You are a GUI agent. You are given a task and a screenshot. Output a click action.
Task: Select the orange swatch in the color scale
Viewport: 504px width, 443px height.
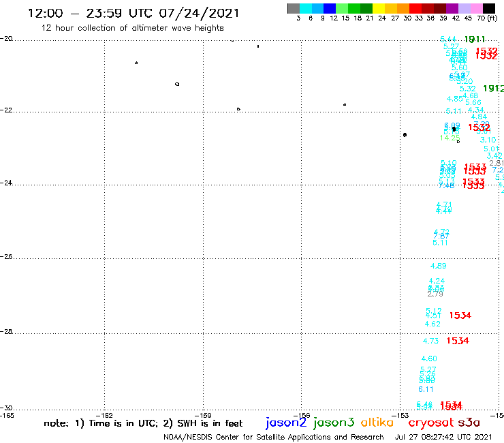(x=403, y=8)
